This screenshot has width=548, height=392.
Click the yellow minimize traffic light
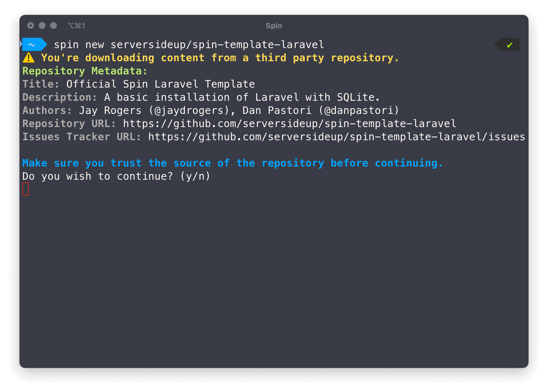(x=42, y=25)
